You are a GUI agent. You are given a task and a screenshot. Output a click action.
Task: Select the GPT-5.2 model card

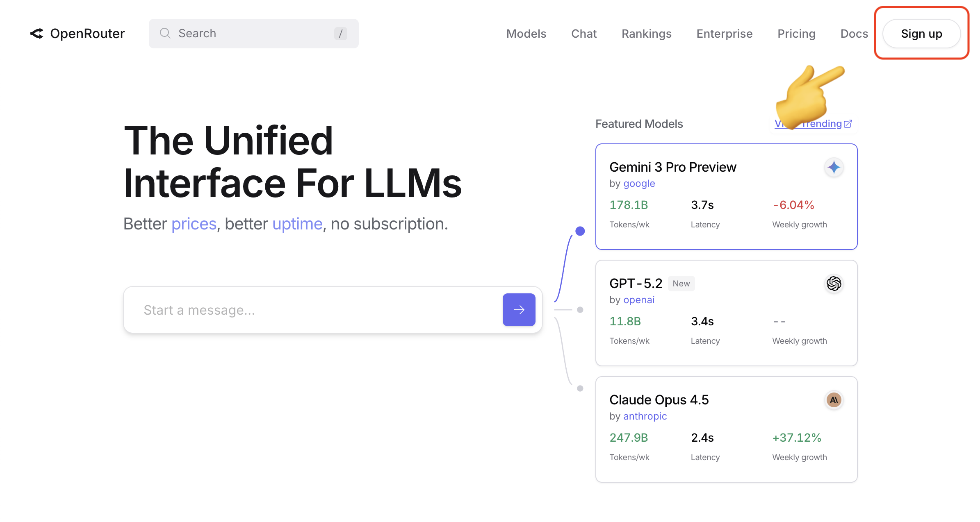pyautogui.click(x=726, y=313)
